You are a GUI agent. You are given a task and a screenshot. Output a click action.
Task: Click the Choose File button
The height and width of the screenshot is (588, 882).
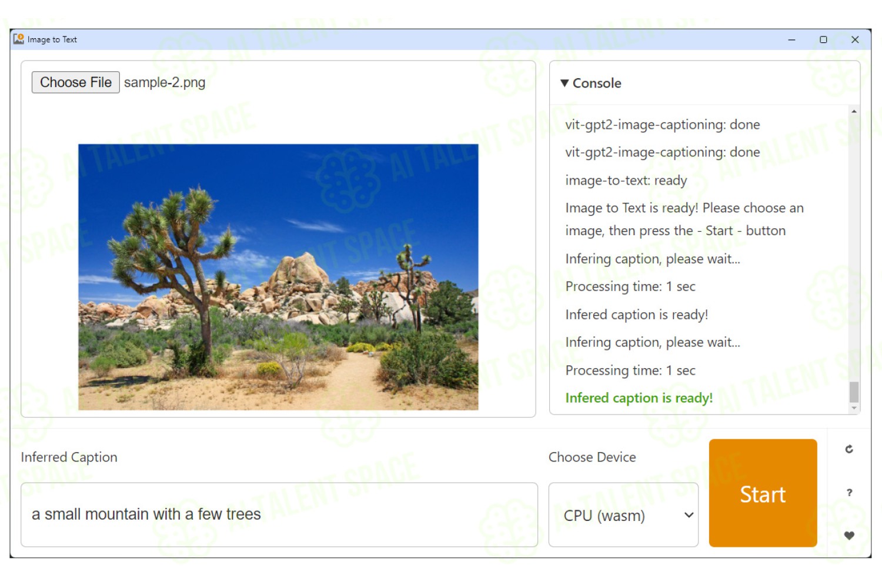[75, 82]
